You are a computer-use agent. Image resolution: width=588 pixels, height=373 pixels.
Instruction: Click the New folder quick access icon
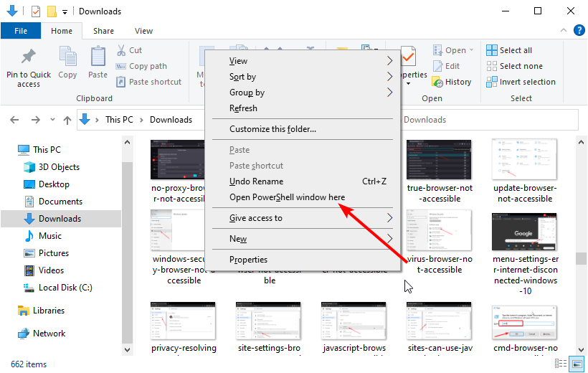point(52,11)
